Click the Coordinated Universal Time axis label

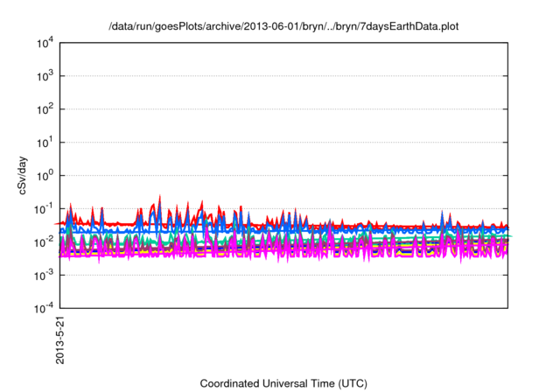pos(283,383)
